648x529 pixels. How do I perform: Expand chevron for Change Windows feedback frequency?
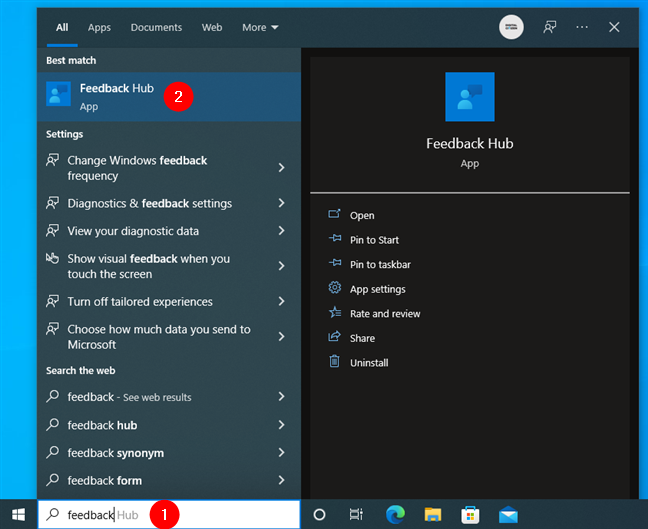(281, 167)
